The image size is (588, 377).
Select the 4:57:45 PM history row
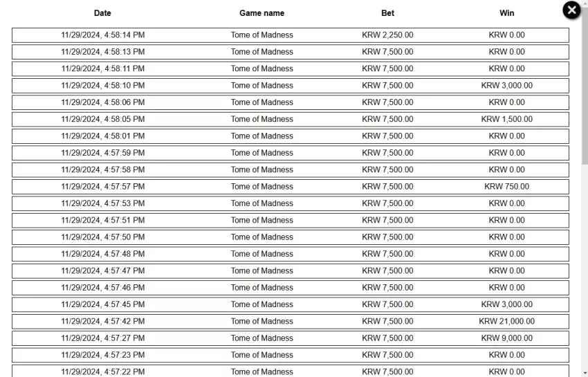click(x=291, y=304)
